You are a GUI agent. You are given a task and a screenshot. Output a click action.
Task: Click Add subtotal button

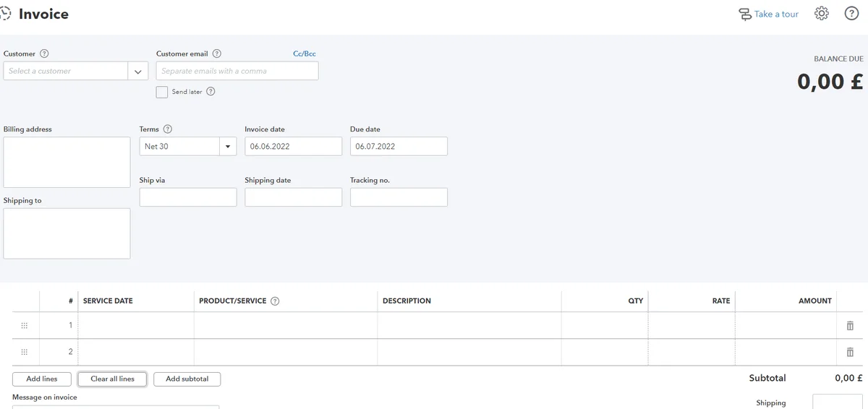187,379
